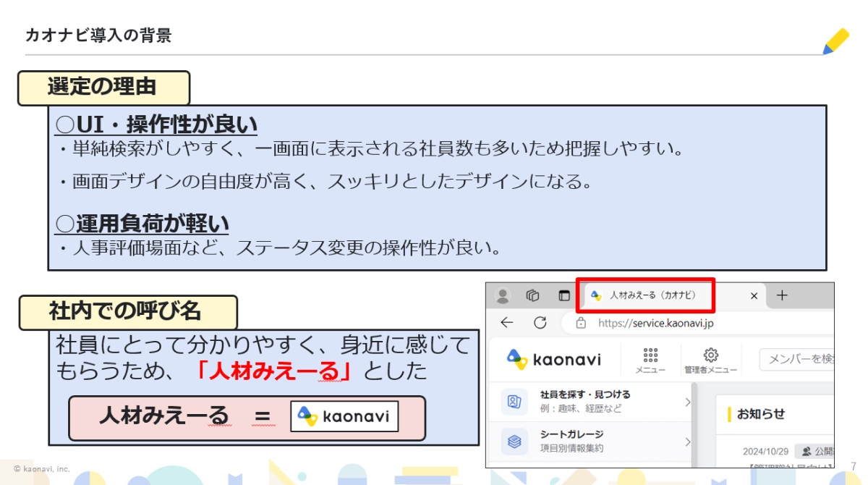This screenshot has height=485, width=868.
Task: Click the padlock site info icon
Action: pos(581,324)
